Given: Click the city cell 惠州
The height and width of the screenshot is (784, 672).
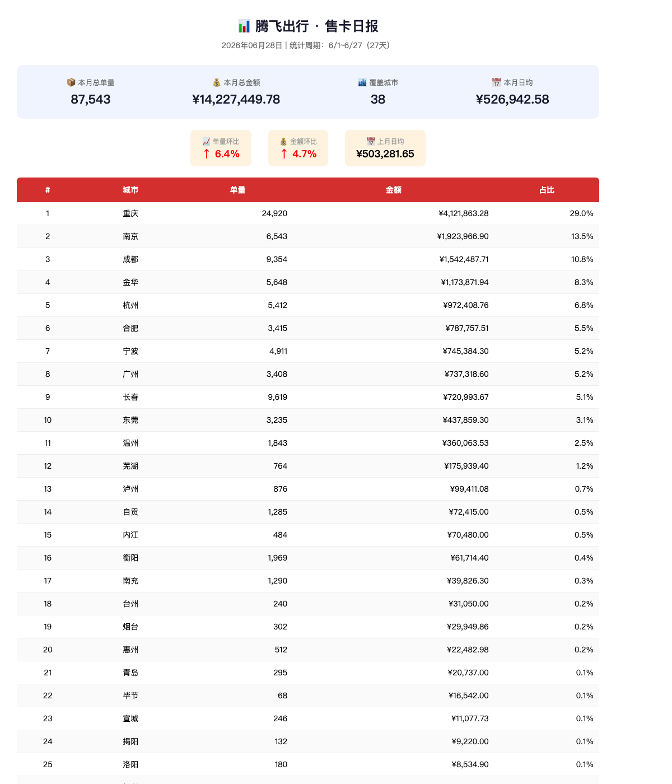Looking at the screenshot, I should coord(130,650).
